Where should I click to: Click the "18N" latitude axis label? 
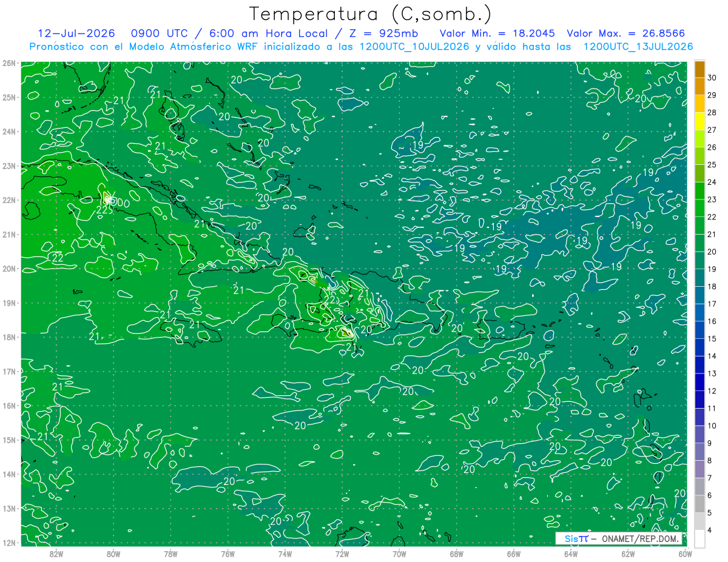coord(8,337)
